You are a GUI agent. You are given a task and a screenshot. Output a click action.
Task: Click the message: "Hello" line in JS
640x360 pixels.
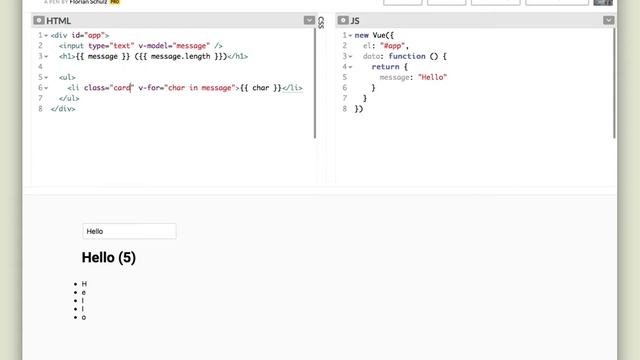pyautogui.click(x=413, y=77)
